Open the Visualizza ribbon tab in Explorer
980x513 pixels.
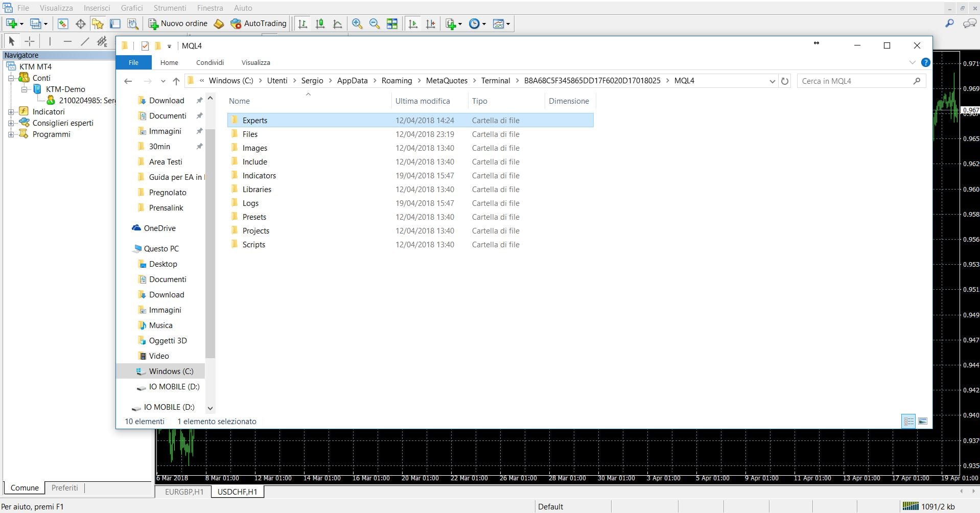255,62
